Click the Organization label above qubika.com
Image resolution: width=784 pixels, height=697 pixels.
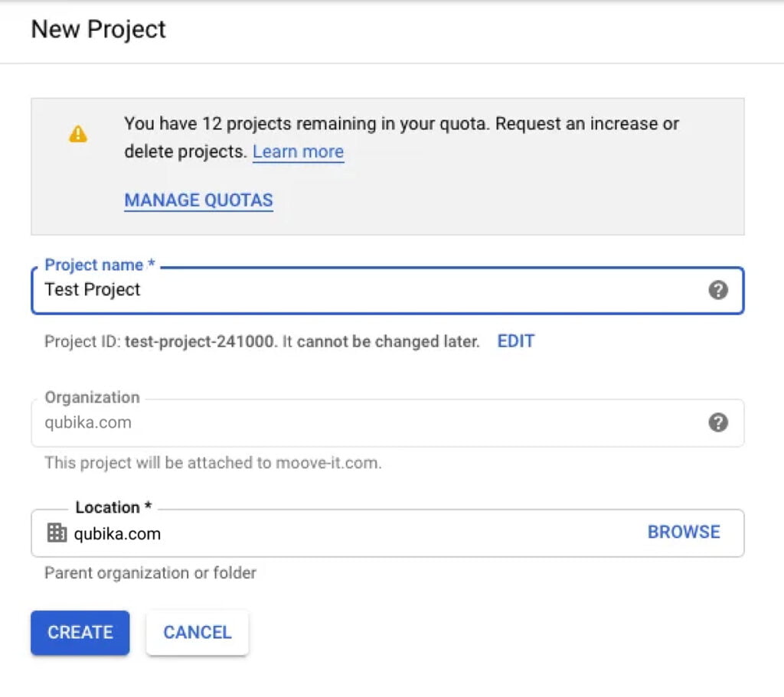click(91, 397)
